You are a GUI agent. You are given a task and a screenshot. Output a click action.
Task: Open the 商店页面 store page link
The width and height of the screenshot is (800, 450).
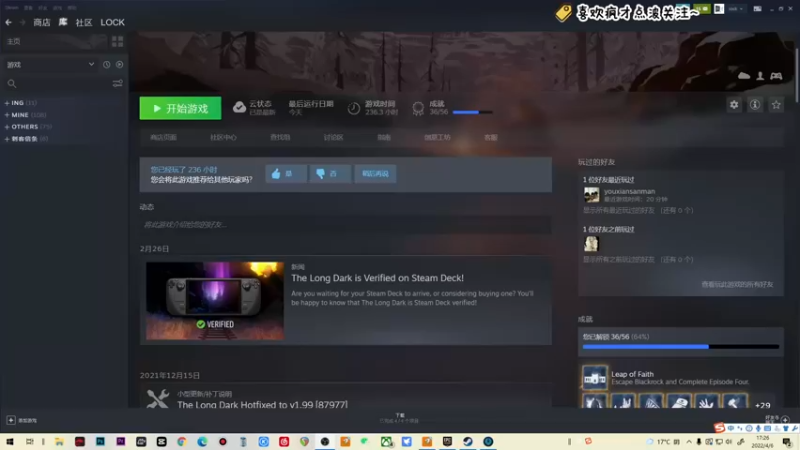[x=163, y=137]
